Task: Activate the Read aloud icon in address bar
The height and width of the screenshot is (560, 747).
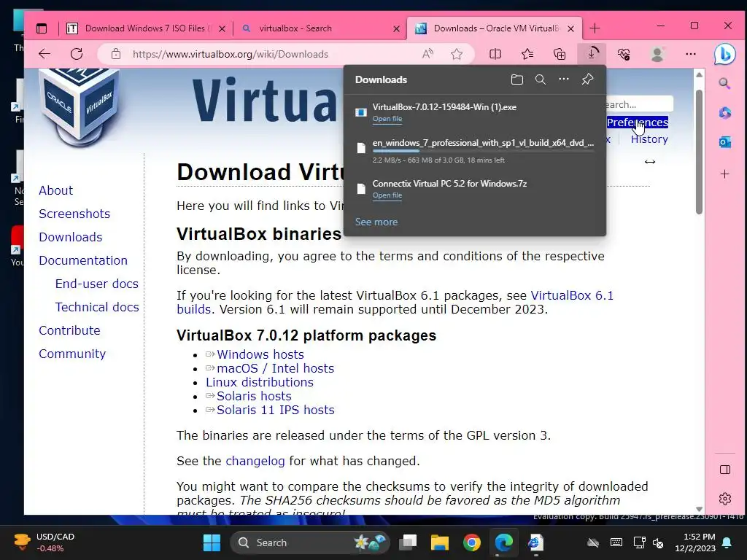Action: (x=427, y=54)
